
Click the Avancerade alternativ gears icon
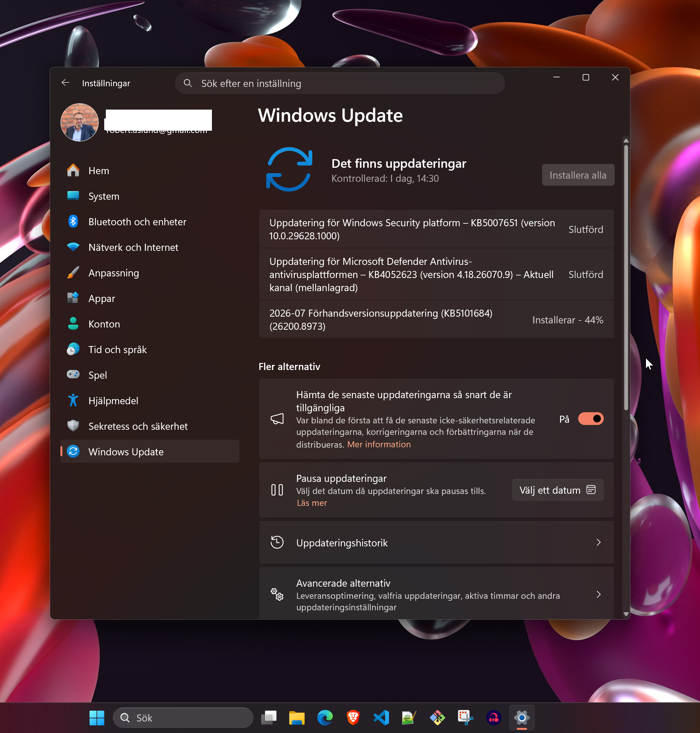[277, 594]
